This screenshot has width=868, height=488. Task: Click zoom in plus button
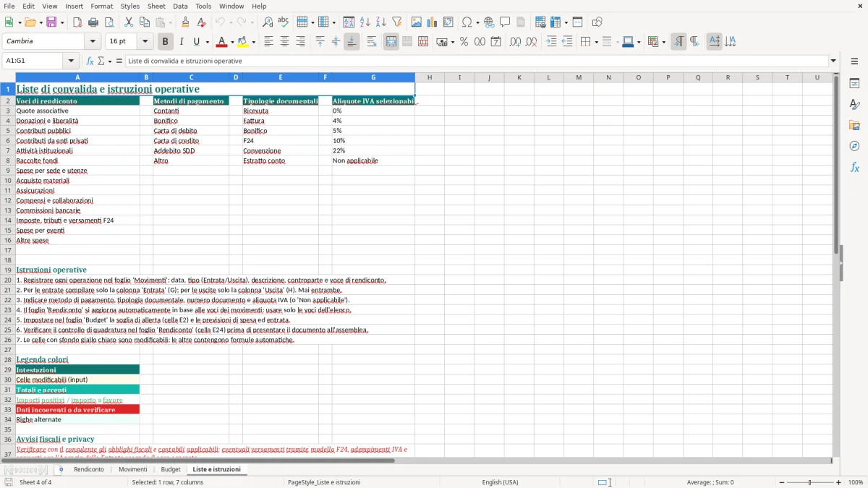(839, 482)
